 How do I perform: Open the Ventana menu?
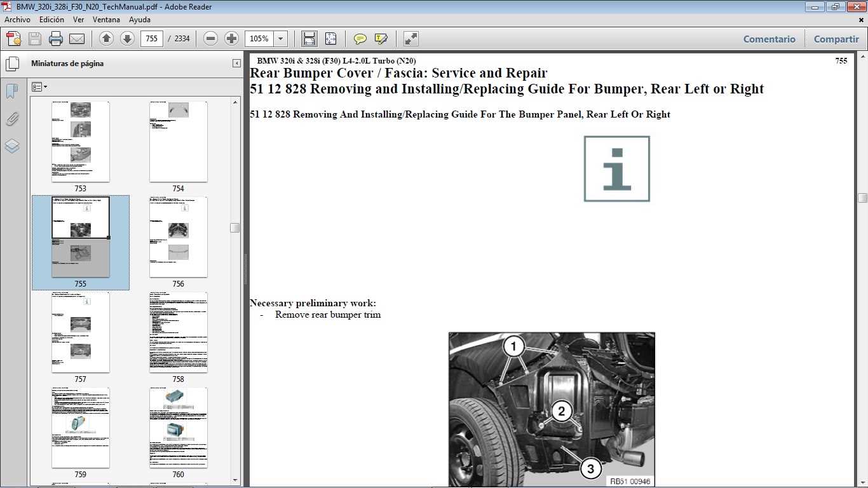[106, 20]
